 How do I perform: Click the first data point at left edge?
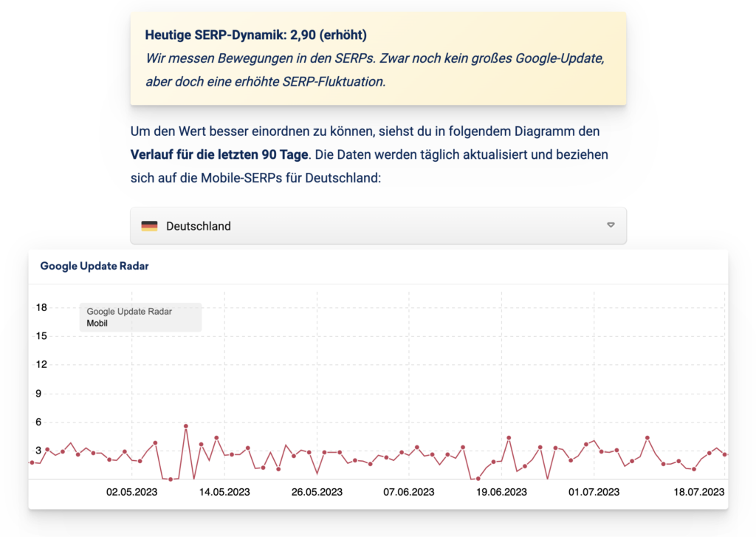pyautogui.click(x=32, y=462)
